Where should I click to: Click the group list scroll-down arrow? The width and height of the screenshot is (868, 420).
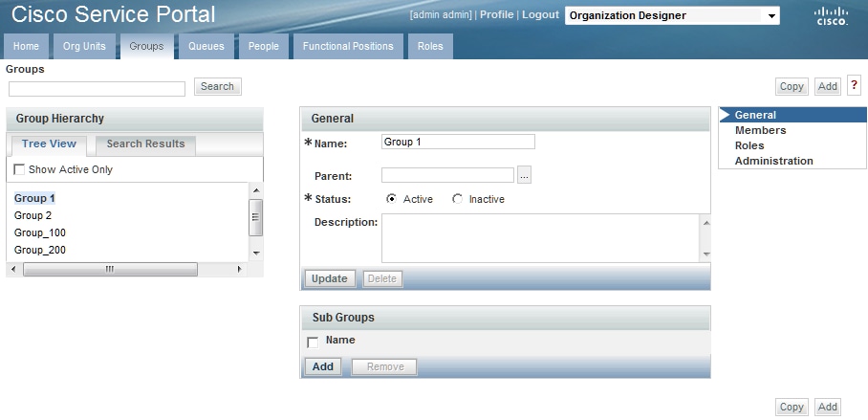pos(256,254)
